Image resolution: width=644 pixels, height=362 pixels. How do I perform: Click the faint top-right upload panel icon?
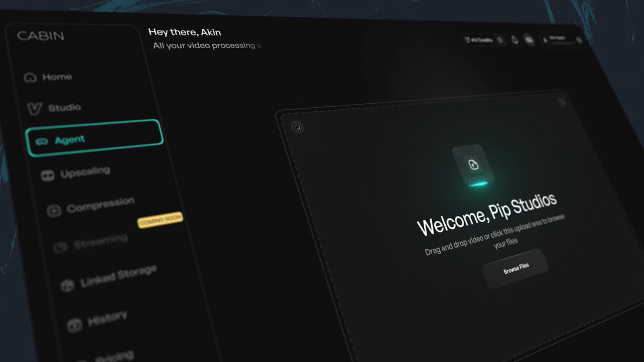[562, 103]
